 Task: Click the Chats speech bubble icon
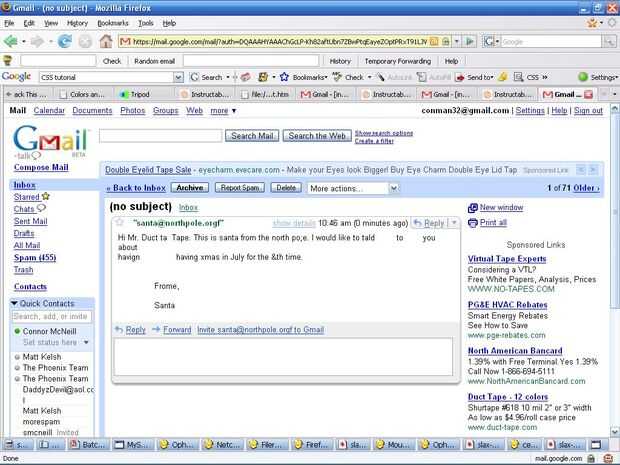(x=41, y=208)
